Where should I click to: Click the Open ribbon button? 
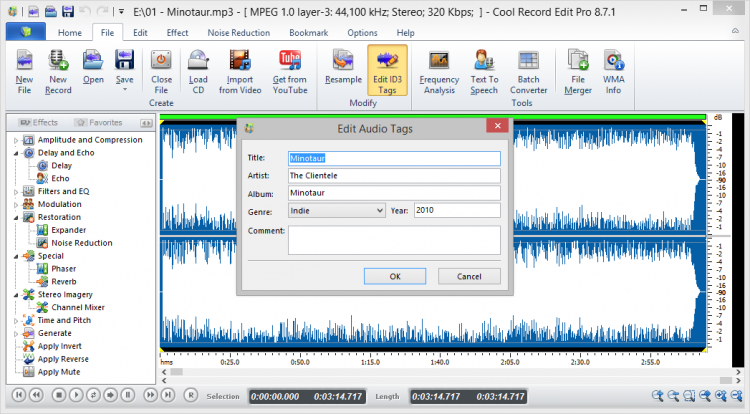[93, 67]
